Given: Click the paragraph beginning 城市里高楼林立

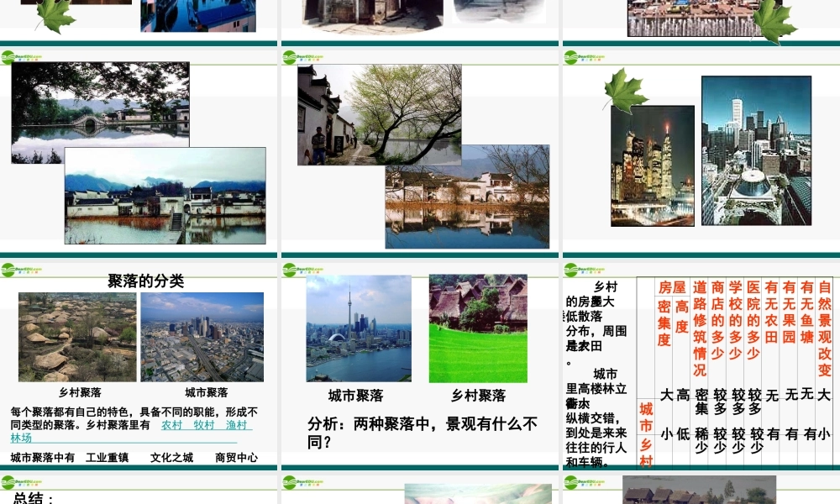Looking at the screenshot, I should (596, 417).
